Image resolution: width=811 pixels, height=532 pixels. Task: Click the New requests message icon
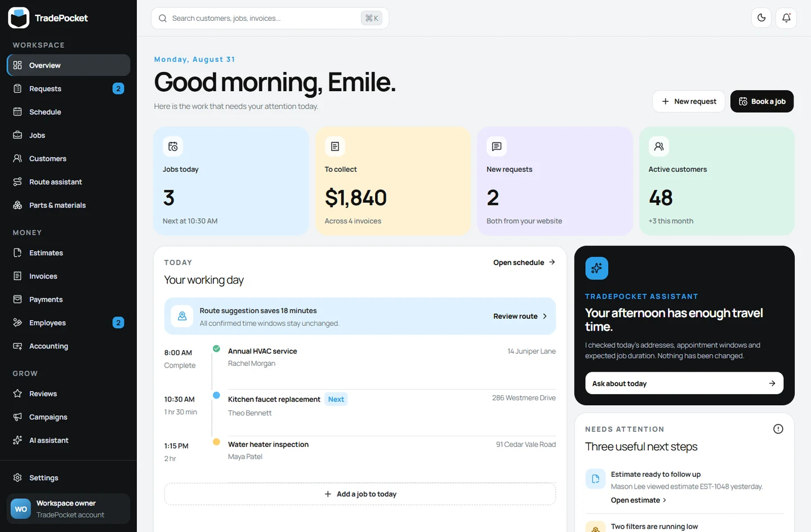(x=497, y=146)
